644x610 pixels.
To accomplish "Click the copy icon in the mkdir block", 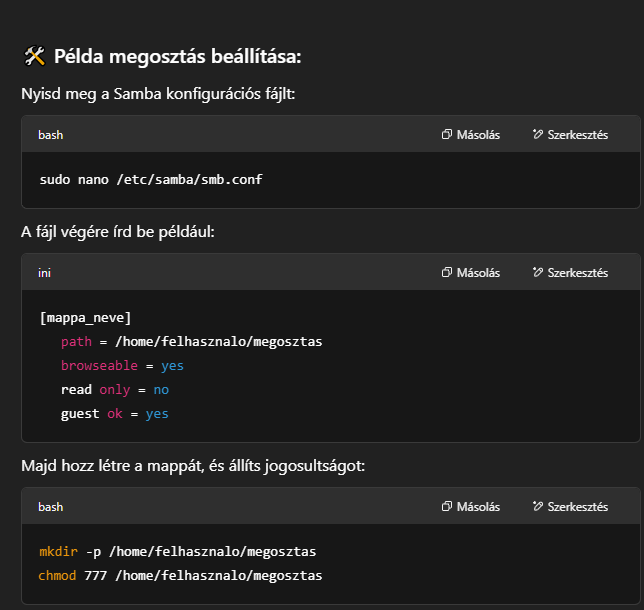I will (x=447, y=507).
